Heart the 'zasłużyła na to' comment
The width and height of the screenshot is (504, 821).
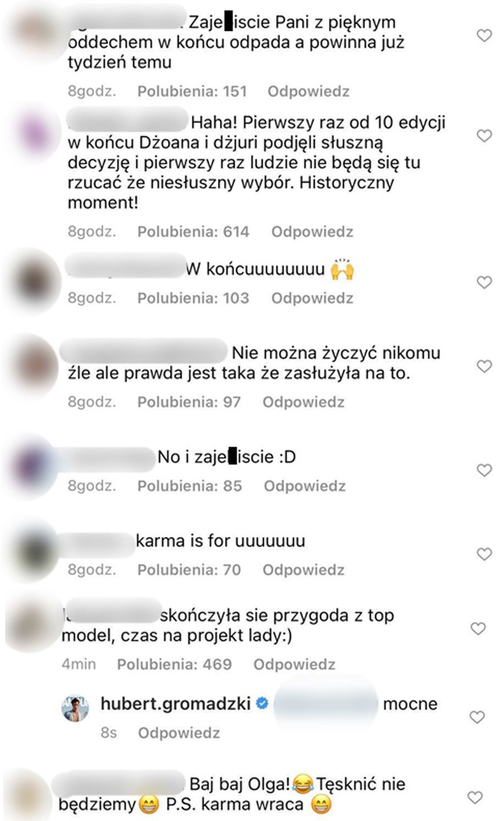484,366
